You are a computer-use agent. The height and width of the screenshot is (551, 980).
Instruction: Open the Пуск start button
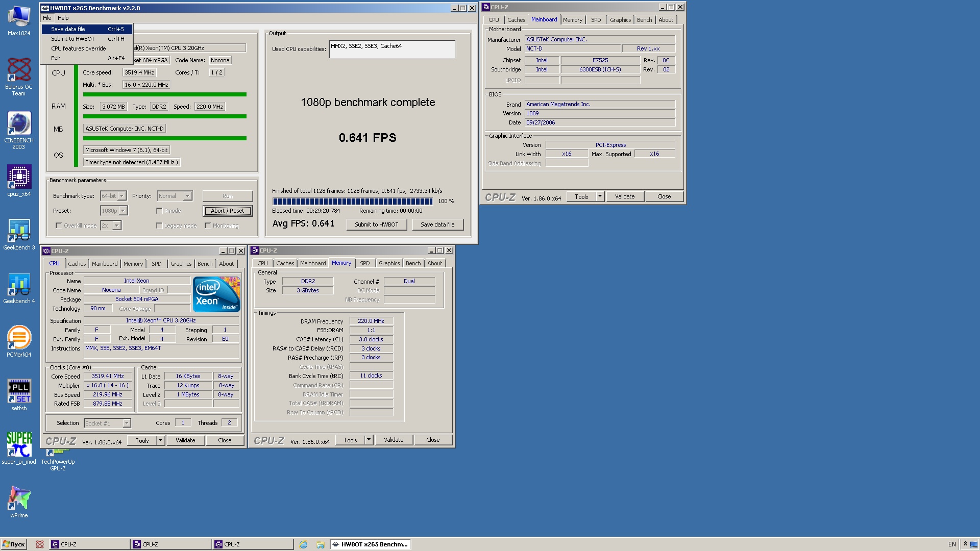coord(14,544)
